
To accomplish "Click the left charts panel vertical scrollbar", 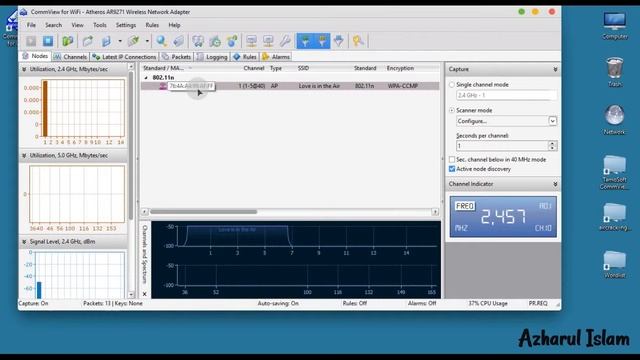I will 131,146.
